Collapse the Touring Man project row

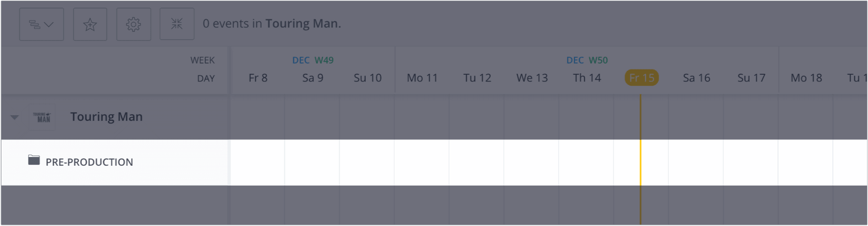(x=14, y=117)
